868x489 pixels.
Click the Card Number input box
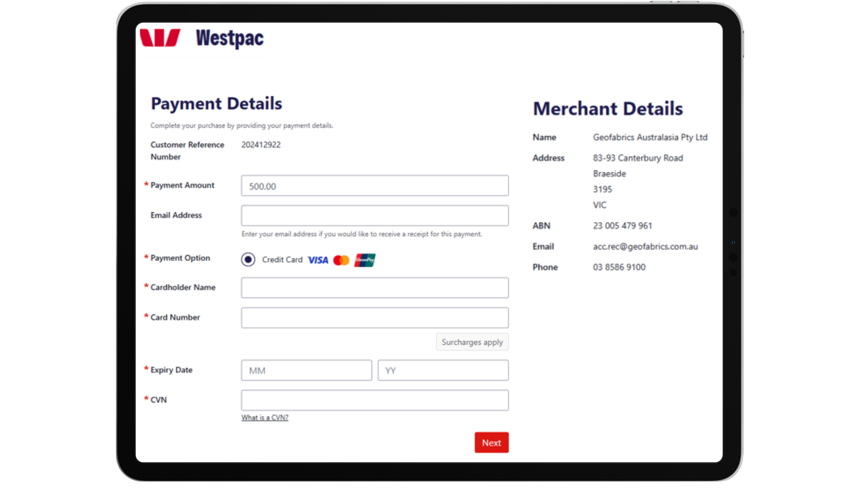click(x=375, y=318)
